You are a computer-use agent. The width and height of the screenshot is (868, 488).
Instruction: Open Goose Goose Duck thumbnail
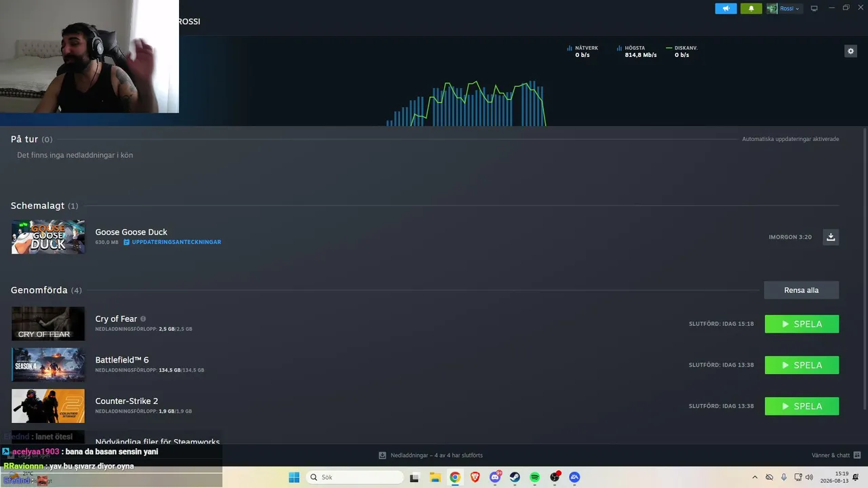tap(48, 237)
